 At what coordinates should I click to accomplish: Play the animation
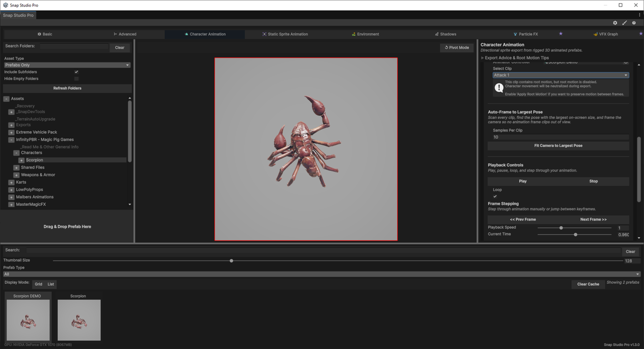click(x=523, y=181)
